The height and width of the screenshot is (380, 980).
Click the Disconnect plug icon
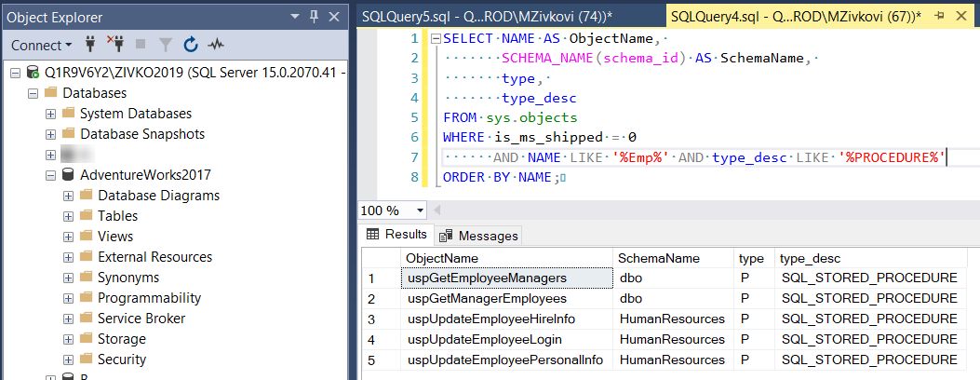[115, 45]
